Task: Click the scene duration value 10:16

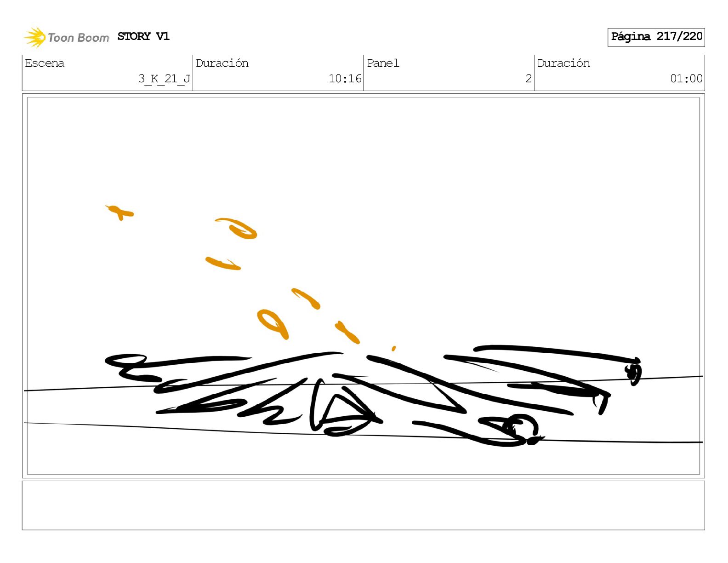Action: point(345,79)
